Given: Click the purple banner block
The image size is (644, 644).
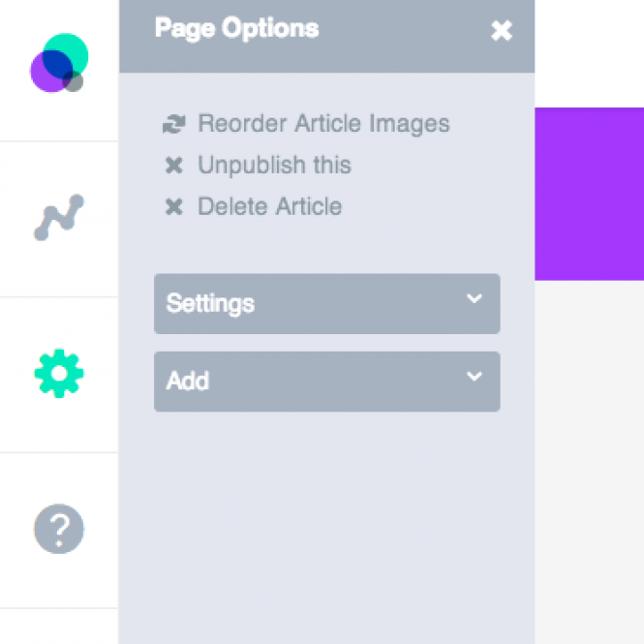Looking at the screenshot, I should point(590,194).
